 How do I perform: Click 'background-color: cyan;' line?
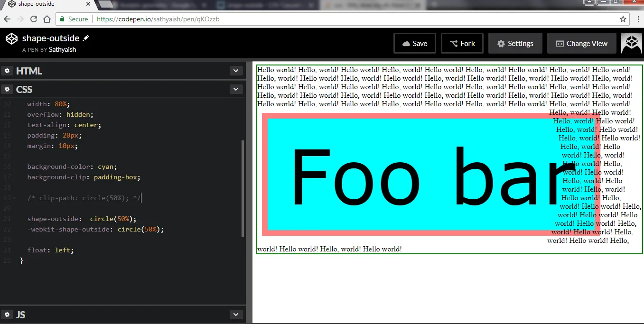pyautogui.click(x=72, y=167)
